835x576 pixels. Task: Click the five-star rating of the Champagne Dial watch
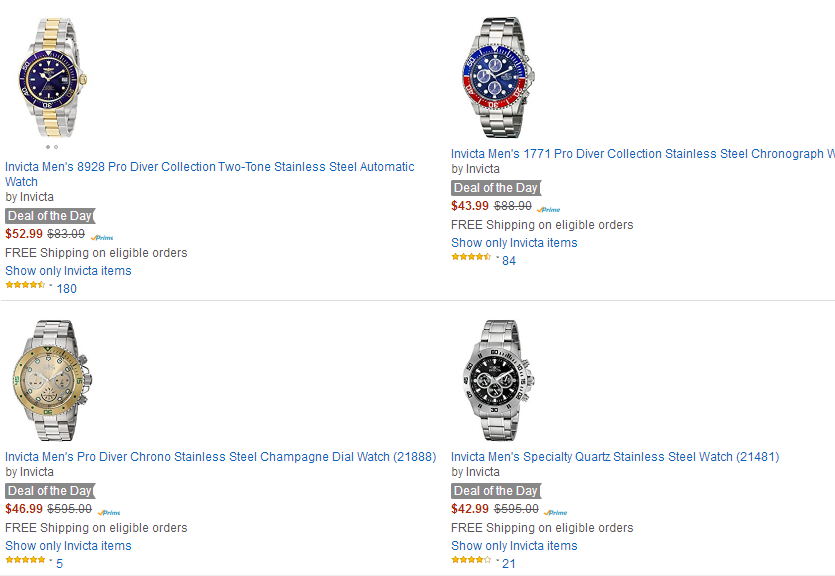click(x=25, y=560)
